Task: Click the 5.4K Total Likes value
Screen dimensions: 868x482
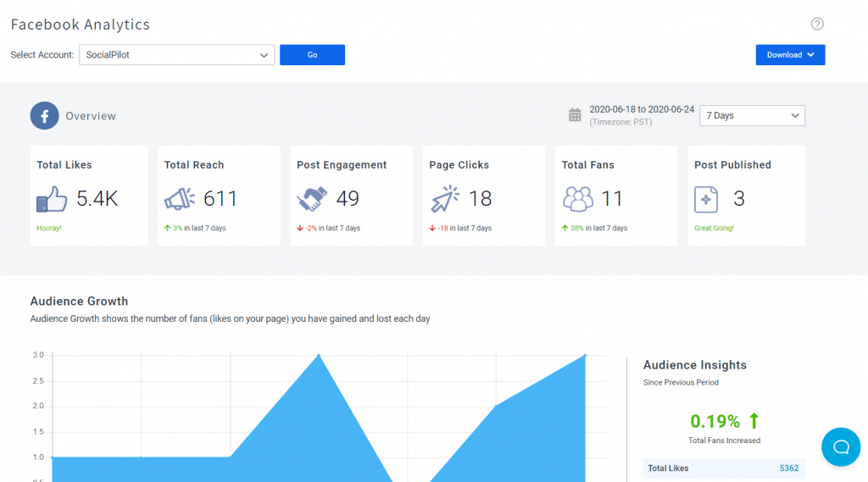Action: click(97, 199)
